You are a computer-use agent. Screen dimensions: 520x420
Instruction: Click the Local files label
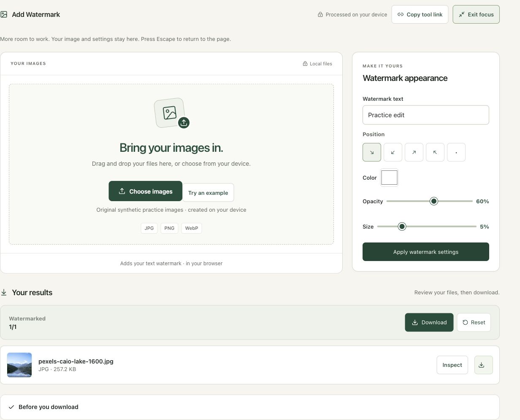coord(321,64)
